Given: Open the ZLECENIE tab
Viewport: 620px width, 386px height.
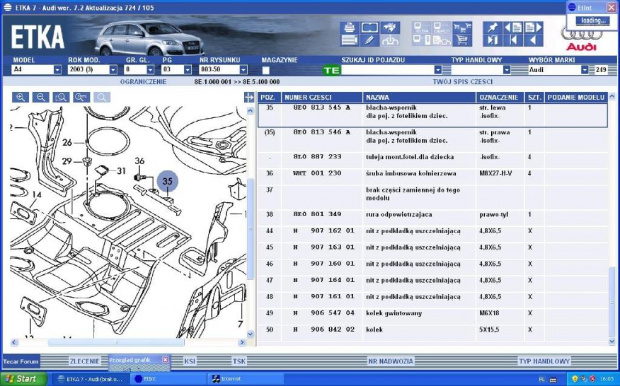Looking at the screenshot, I should pos(84,361).
